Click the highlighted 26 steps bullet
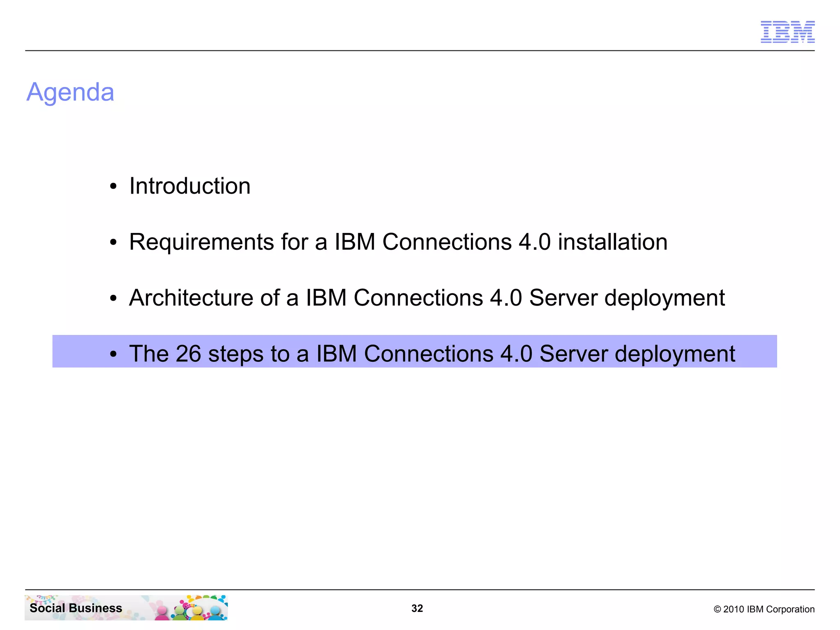Image resolution: width=840 pixels, height=630 pixels. click(415, 352)
